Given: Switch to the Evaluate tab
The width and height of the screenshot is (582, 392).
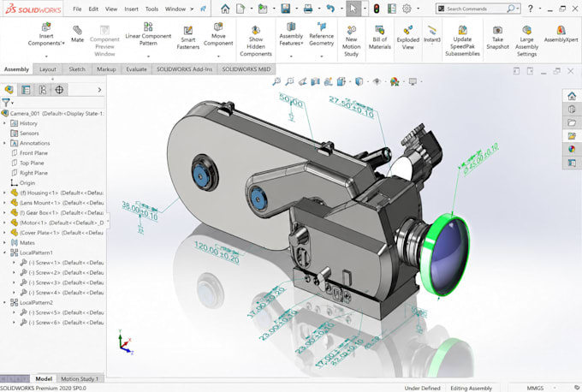Looking at the screenshot, I should coord(136,69).
